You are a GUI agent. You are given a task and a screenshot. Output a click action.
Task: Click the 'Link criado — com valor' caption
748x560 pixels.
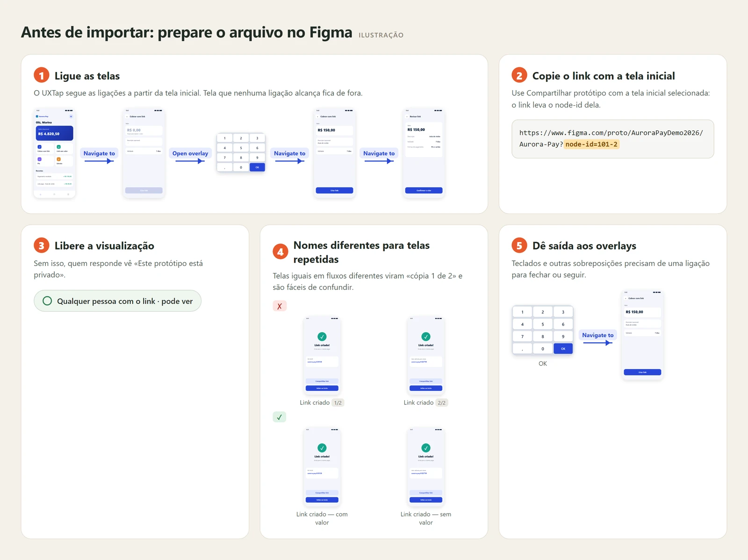click(x=322, y=518)
